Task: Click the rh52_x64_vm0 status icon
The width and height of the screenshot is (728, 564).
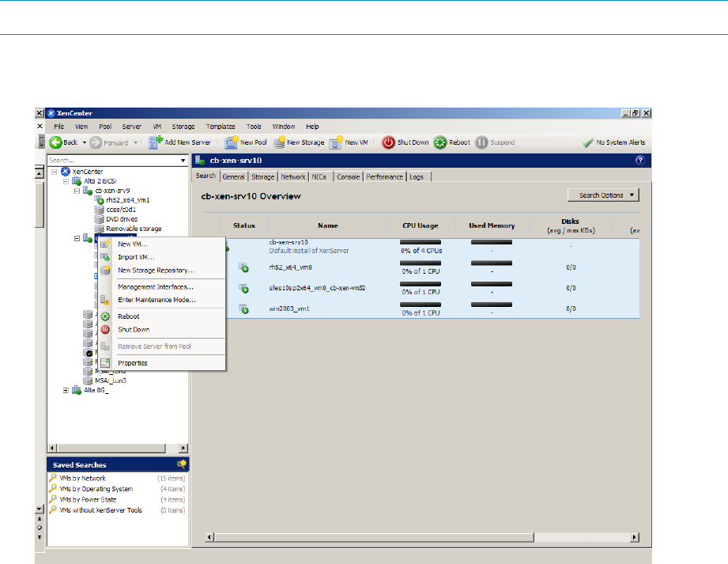Action: pyautogui.click(x=243, y=267)
